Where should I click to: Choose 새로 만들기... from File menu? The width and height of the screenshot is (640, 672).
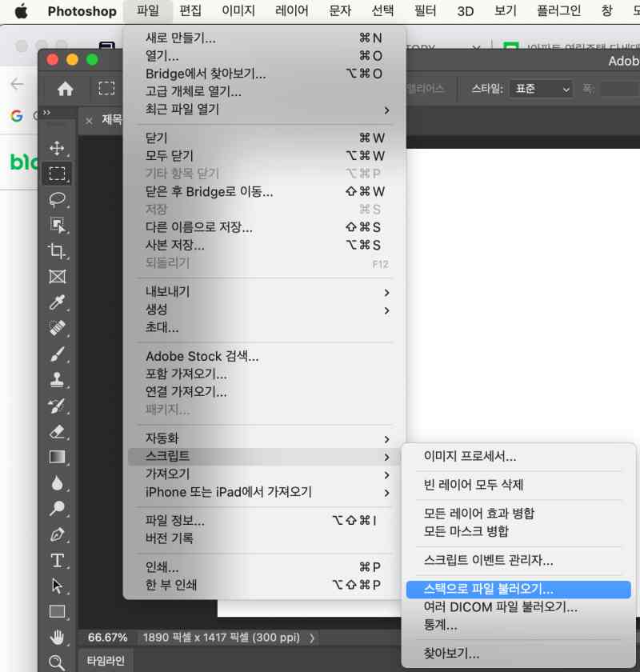coord(264,38)
